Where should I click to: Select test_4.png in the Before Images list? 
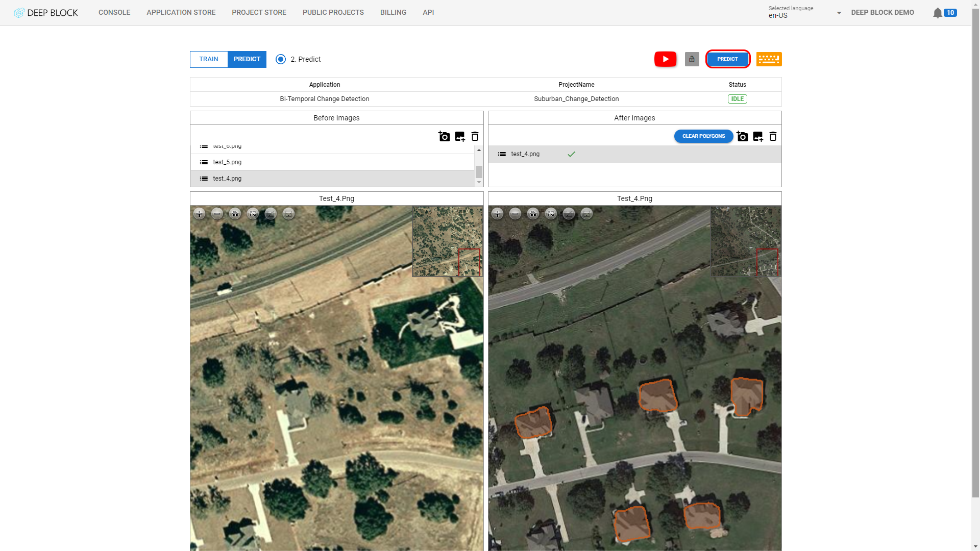coord(332,179)
